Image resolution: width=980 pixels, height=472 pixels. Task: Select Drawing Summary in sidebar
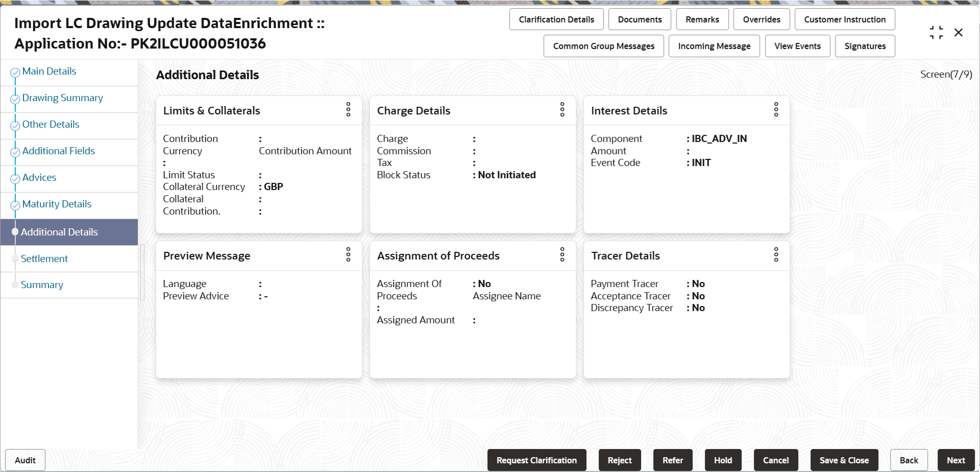62,98
